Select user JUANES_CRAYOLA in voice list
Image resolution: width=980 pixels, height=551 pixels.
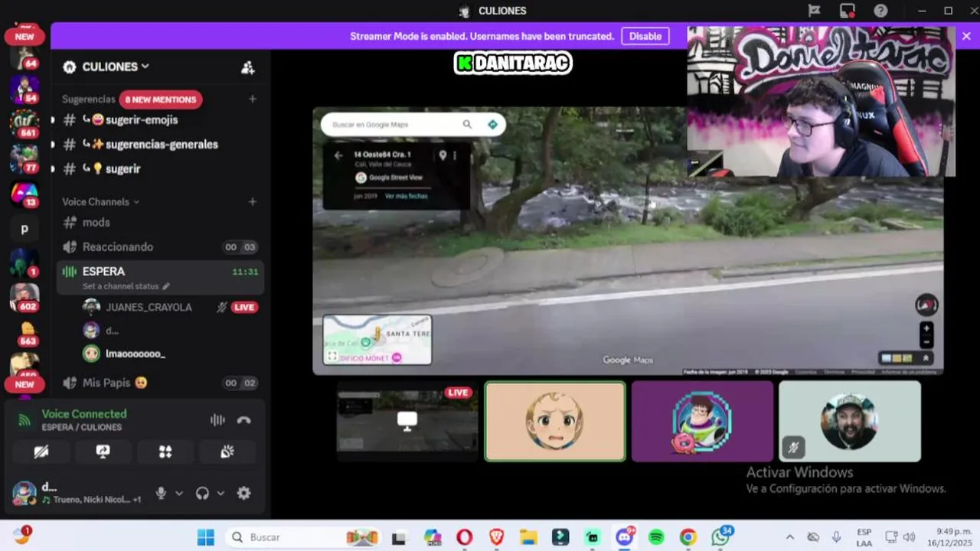[x=149, y=307]
